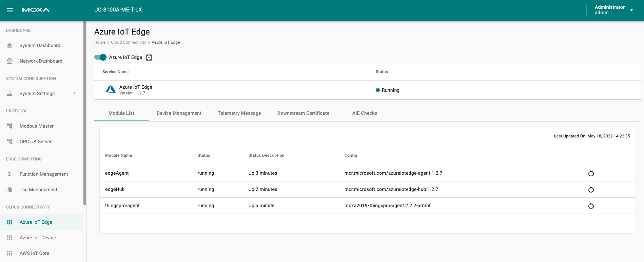
Task: Switch to Telemetry Message tab
Action: coord(239,113)
